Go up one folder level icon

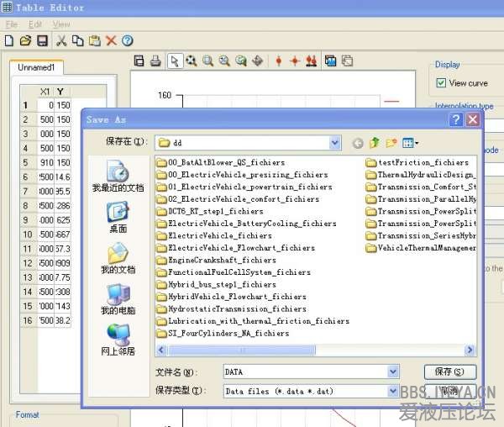click(375, 143)
